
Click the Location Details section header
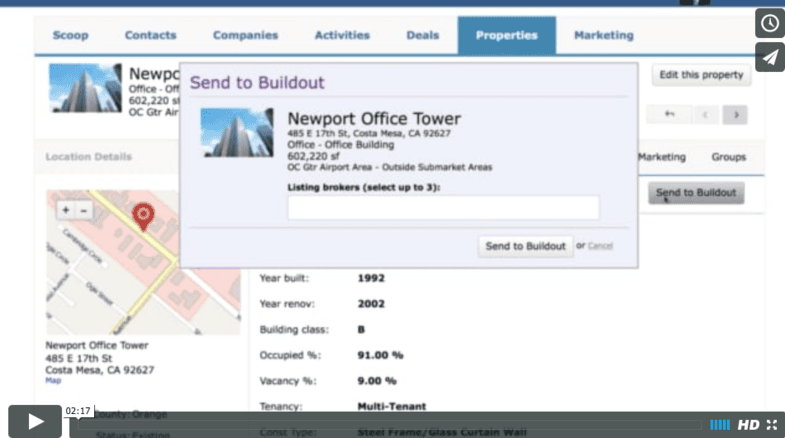tap(89, 157)
